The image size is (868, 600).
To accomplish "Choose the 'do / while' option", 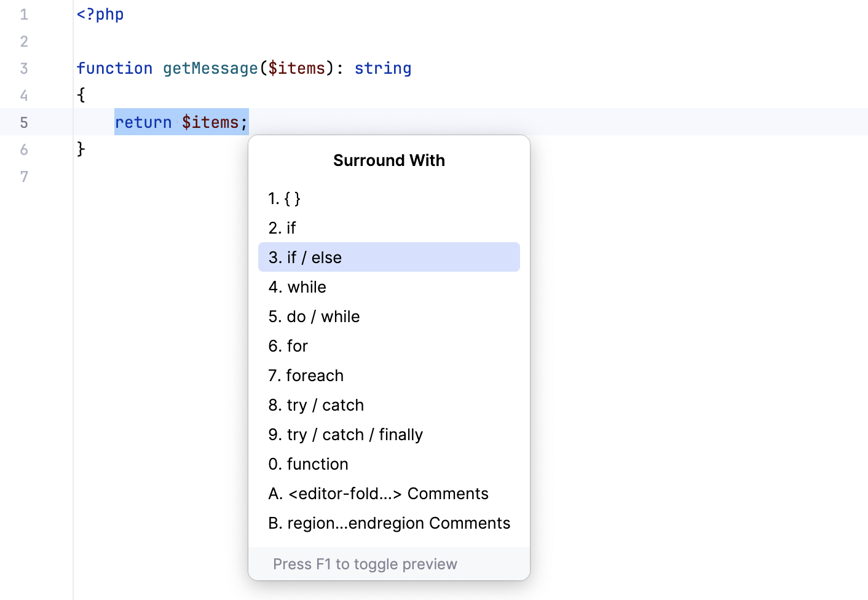I will [x=314, y=317].
